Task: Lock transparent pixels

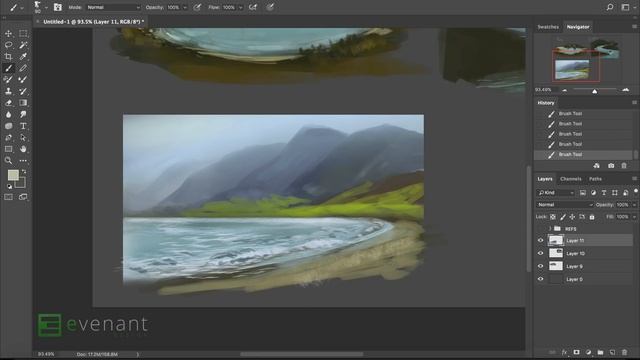Action: [x=553, y=217]
